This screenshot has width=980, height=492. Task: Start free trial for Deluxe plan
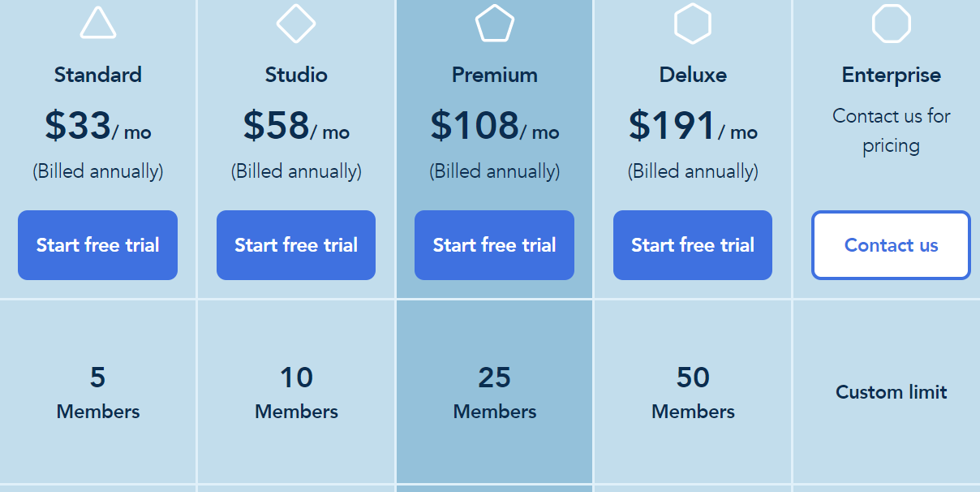point(693,245)
